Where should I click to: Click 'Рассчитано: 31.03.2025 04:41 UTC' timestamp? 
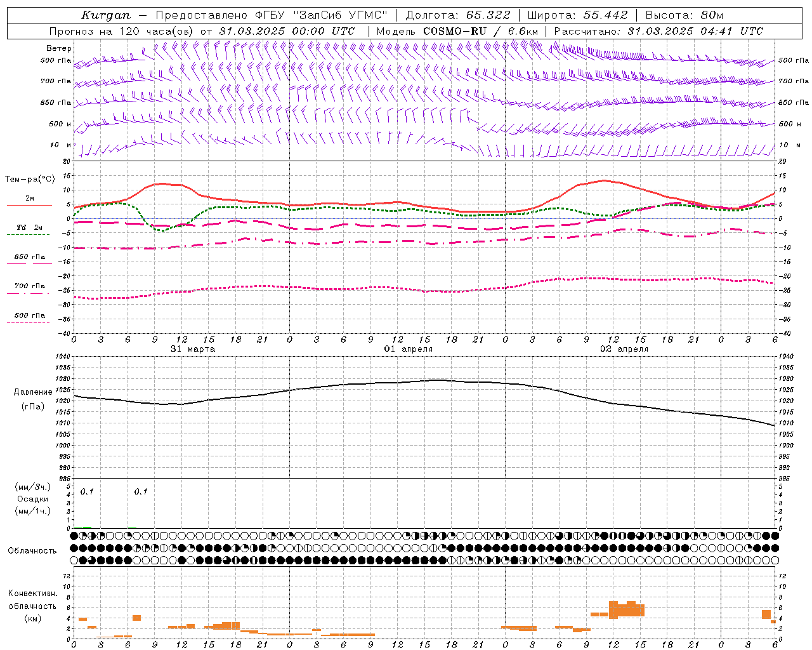pos(658,31)
